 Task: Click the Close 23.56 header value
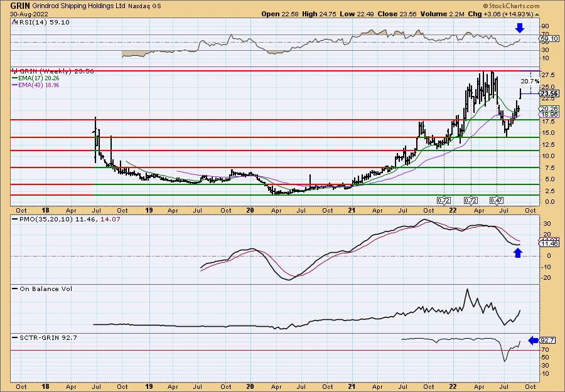pos(397,14)
